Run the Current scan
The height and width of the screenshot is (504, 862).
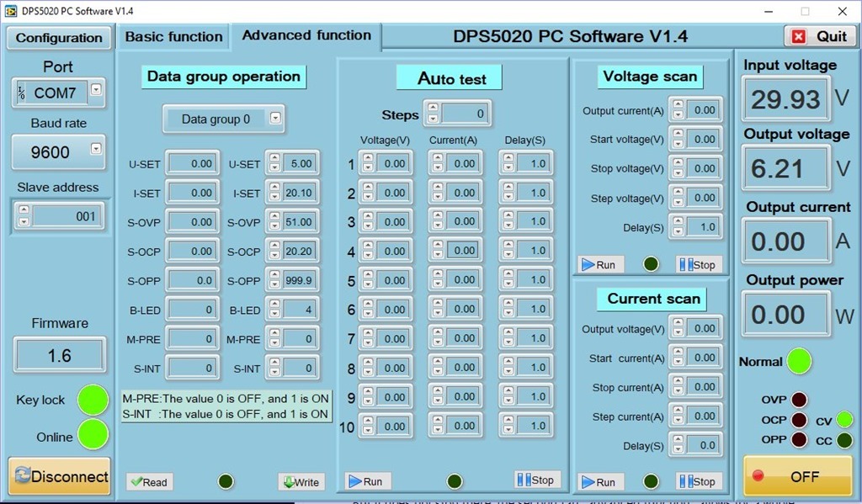click(598, 482)
